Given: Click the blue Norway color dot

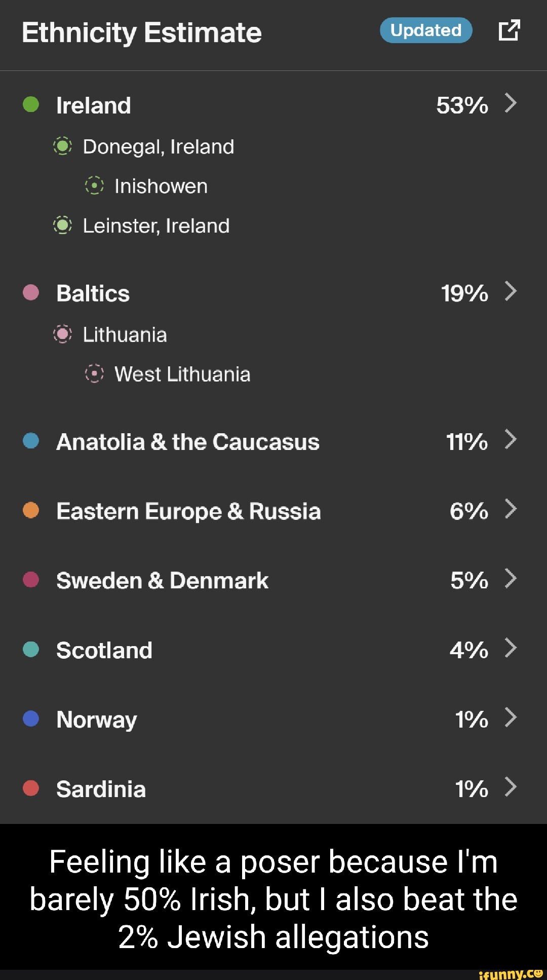Looking at the screenshot, I should click(31, 719).
